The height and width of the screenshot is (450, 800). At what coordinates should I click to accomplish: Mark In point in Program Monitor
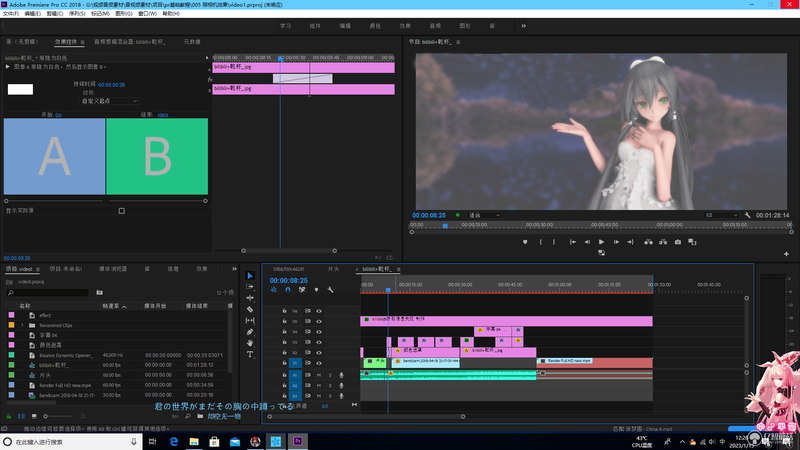(x=541, y=242)
